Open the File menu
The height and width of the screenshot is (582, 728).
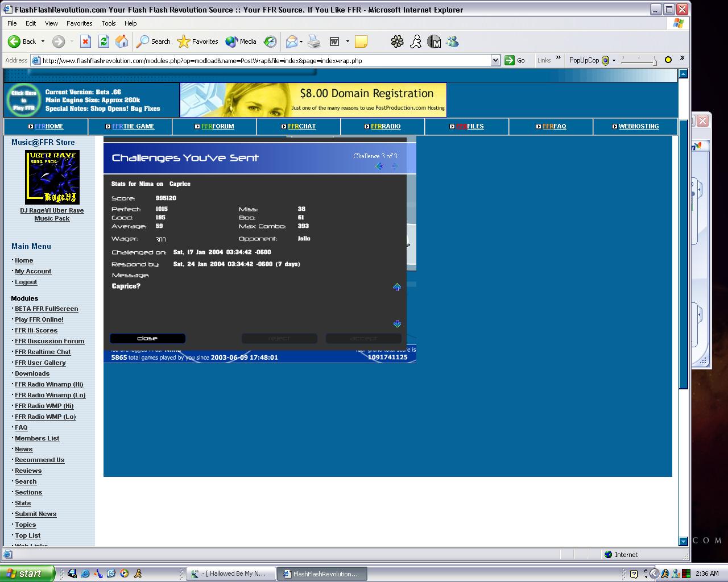(12, 23)
